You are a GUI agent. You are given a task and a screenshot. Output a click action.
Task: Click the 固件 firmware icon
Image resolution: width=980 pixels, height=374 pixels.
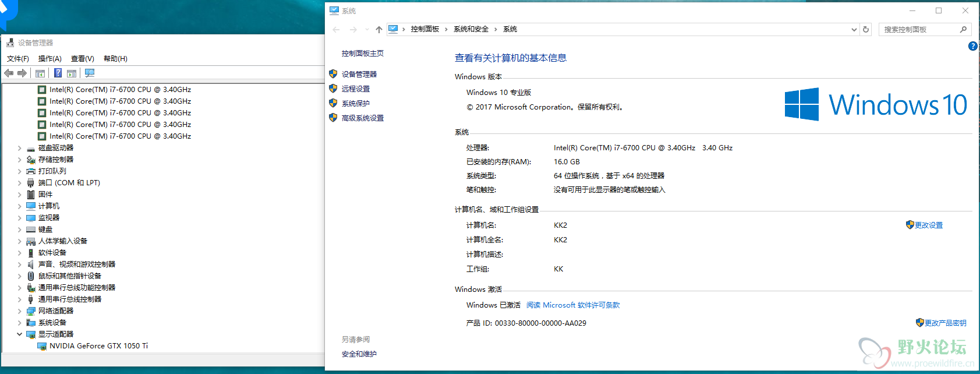point(31,195)
